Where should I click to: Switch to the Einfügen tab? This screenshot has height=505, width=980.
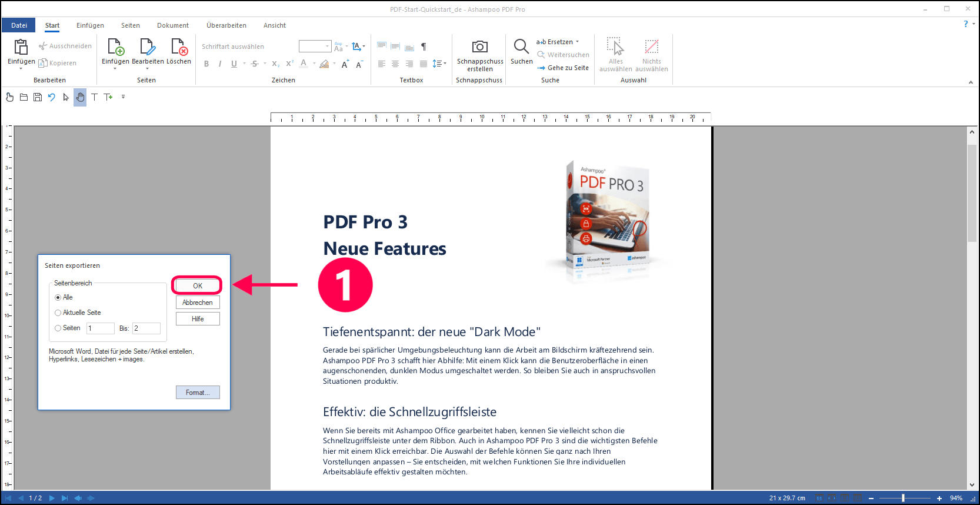pos(90,25)
